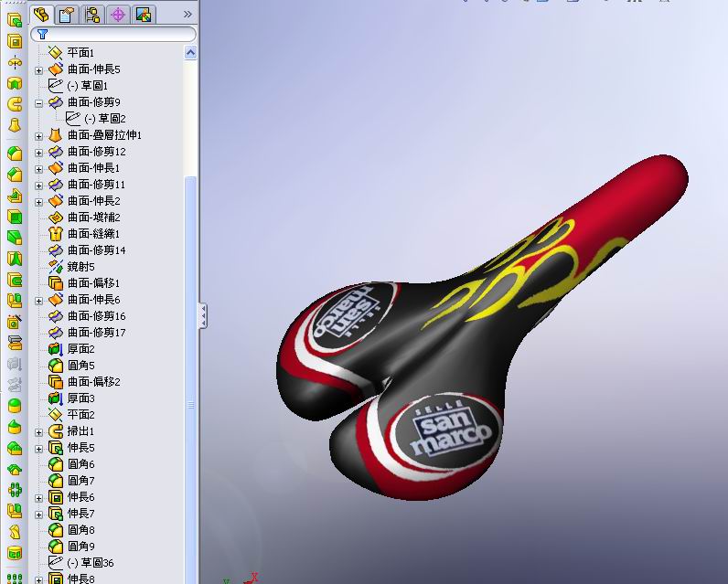This screenshot has width=728, height=584.
Task: Click the panel collapse handle beside viewport
Action: coord(203,316)
